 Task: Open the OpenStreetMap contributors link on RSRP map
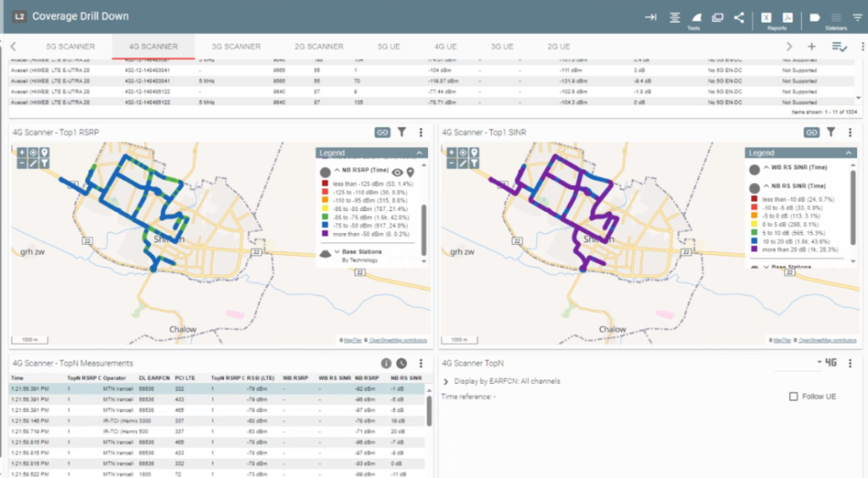398,340
